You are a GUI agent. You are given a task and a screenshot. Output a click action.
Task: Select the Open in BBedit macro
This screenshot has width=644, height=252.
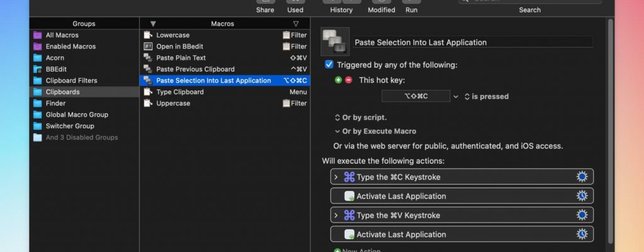pyautogui.click(x=179, y=47)
